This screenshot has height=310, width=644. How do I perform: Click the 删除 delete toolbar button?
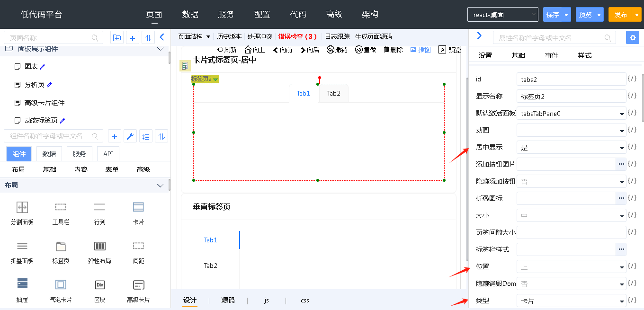pos(394,50)
